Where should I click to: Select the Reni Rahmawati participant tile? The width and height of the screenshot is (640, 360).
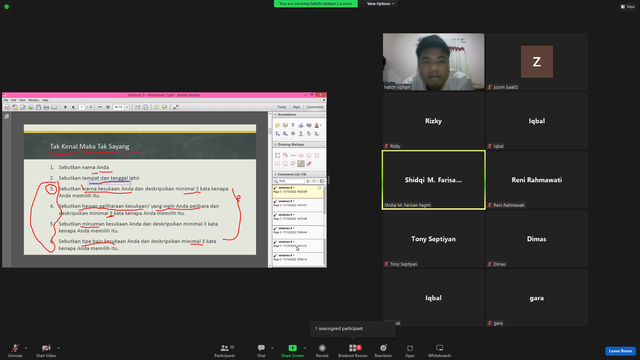[x=537, y=180]
